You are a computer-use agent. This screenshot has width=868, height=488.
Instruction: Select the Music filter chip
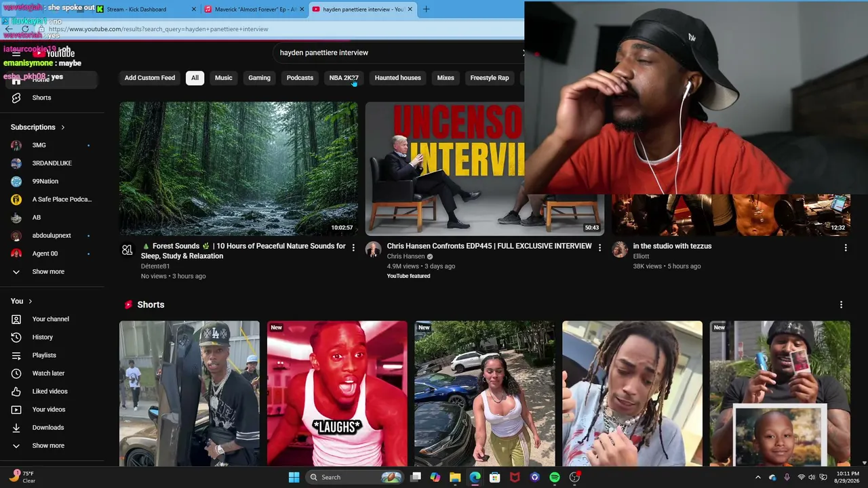(224, 78)
